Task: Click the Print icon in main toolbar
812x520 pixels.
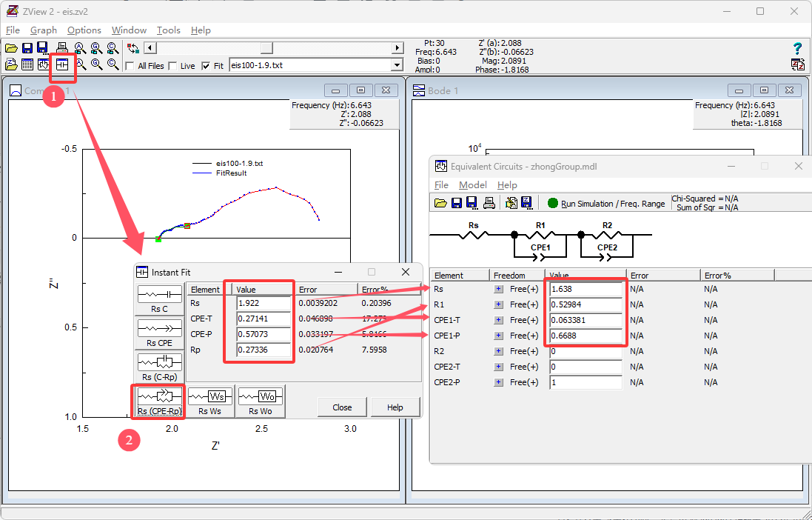Action: [x=61, y=49]
